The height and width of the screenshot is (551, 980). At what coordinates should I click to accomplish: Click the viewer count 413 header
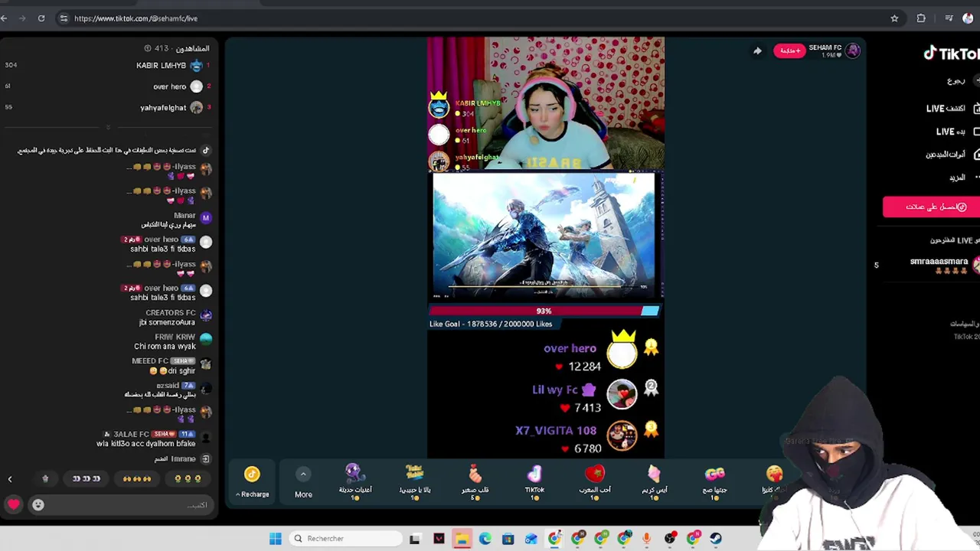click(x=177, y=48)
